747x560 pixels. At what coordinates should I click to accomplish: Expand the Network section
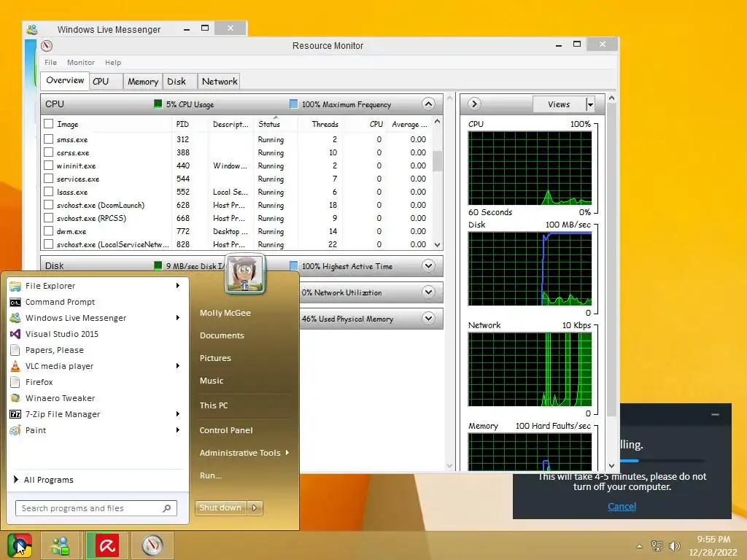pyautogui.click(x=428, y=292)
